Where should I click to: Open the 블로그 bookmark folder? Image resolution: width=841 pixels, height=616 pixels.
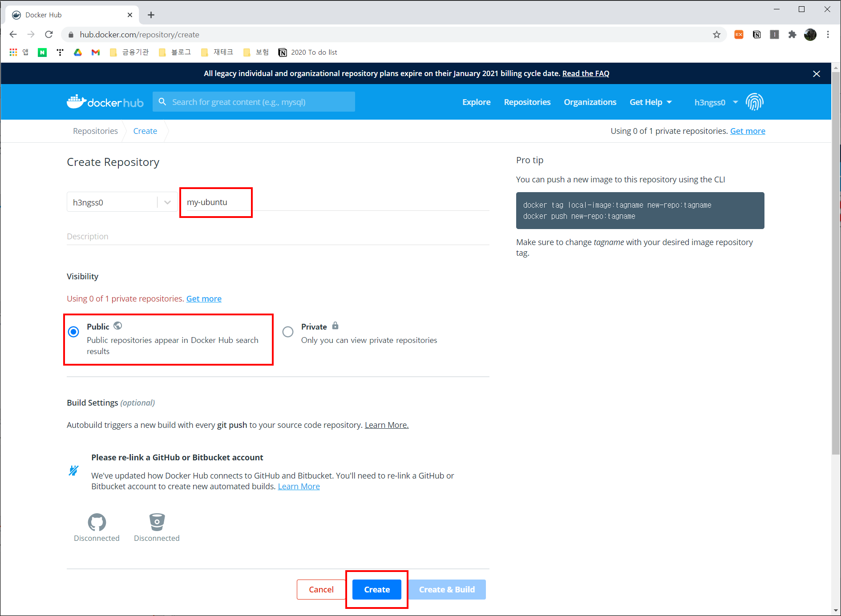coord(175,52)
